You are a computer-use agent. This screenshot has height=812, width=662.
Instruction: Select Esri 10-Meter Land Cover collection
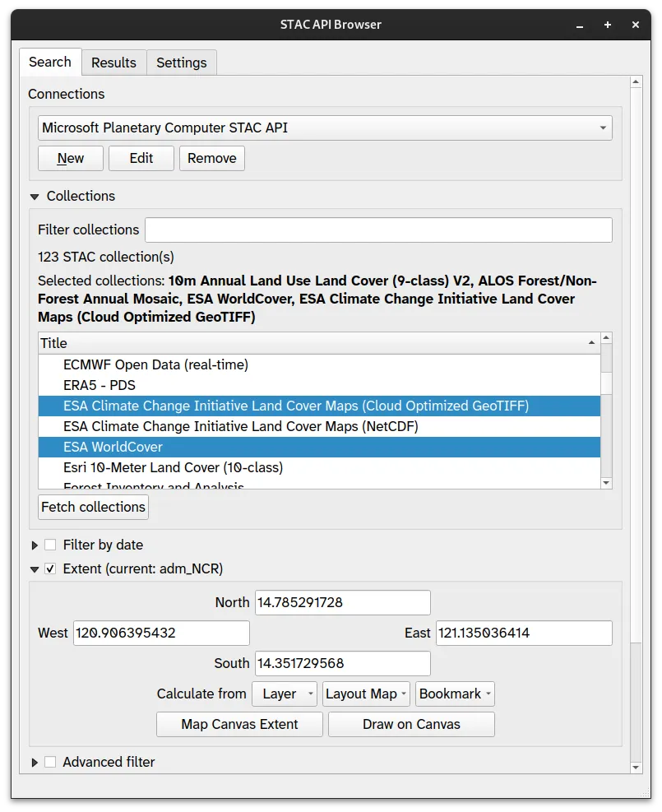pyautogui.click(x=173, y=467)
